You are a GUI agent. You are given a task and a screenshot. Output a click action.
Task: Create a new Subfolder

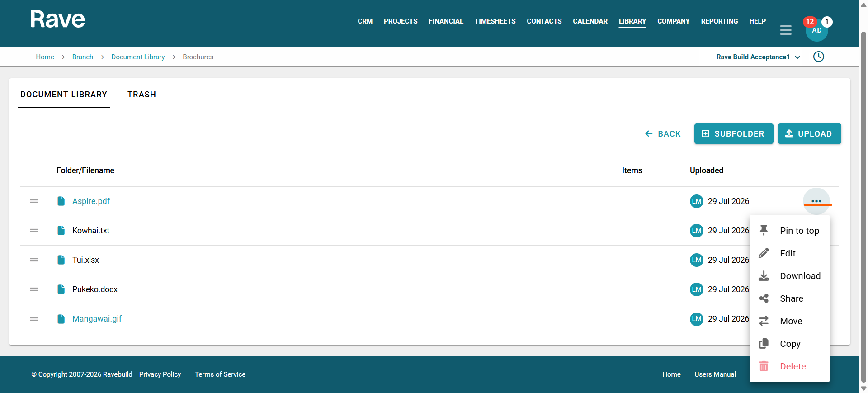tap(733, 134)
